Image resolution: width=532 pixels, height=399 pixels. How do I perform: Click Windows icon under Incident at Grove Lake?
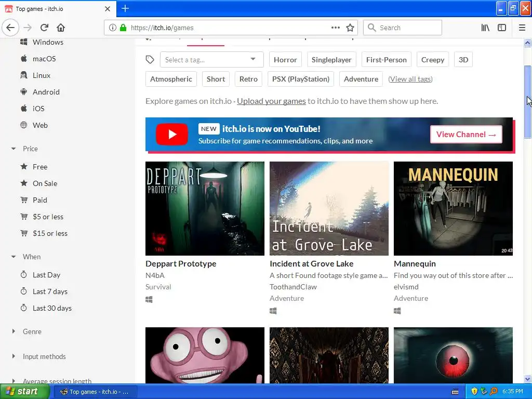pyautogui.click(x=273, y=311)
